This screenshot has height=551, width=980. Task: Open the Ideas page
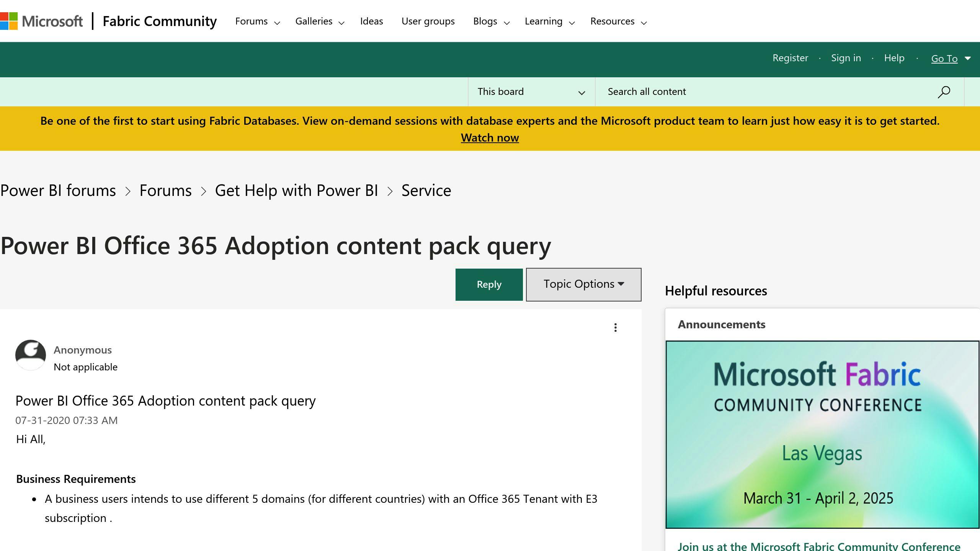[x=371, y=21]
